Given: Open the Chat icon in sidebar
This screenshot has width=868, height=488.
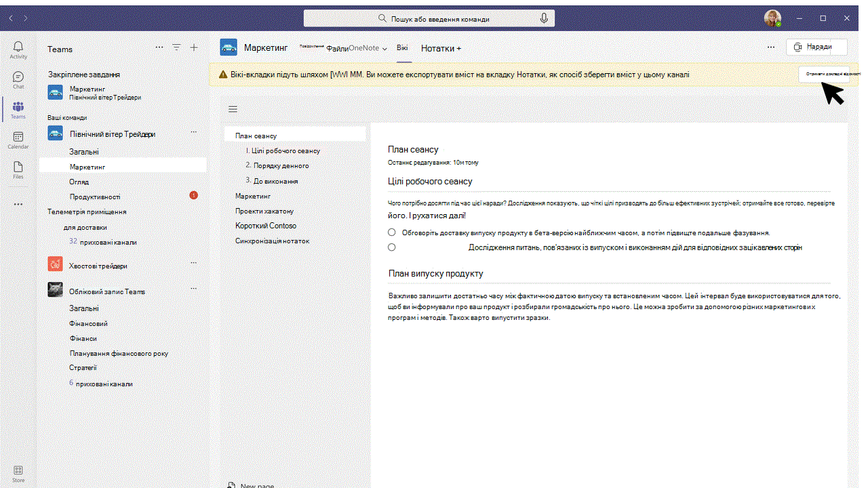Looking at the screenshot, I should pyautogui.click(x=18, y=77).
